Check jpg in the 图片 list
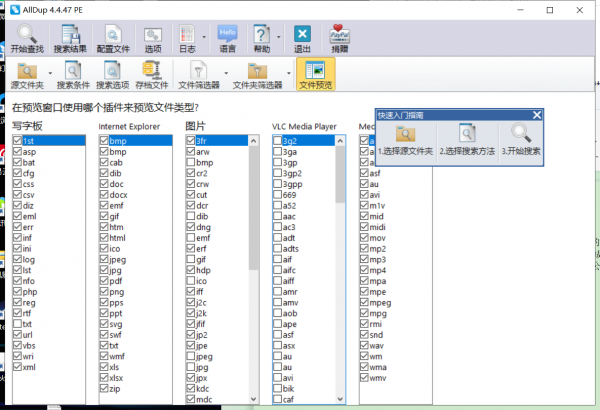This screenshot has width=600, height=410. click(x=191, y=367)
